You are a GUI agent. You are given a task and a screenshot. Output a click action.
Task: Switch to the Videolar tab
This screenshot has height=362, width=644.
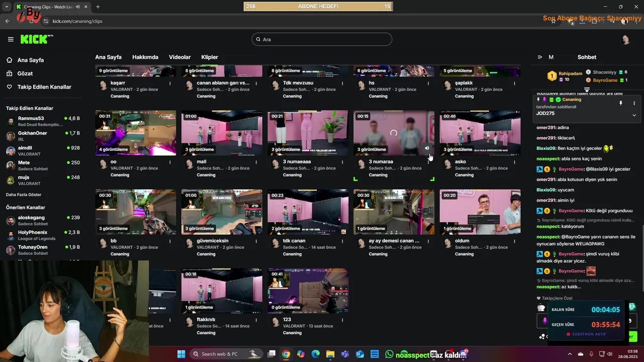coord(180,57)
